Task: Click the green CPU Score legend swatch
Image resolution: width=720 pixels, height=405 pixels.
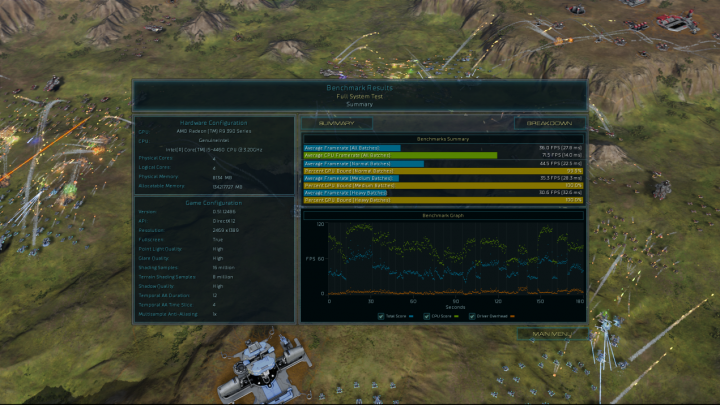Action: 456,316
